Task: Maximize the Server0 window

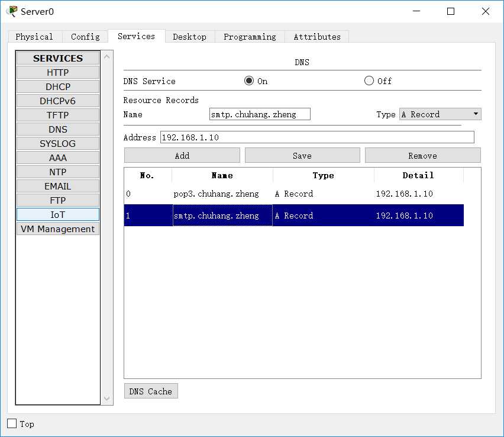Action: [451, 11]
